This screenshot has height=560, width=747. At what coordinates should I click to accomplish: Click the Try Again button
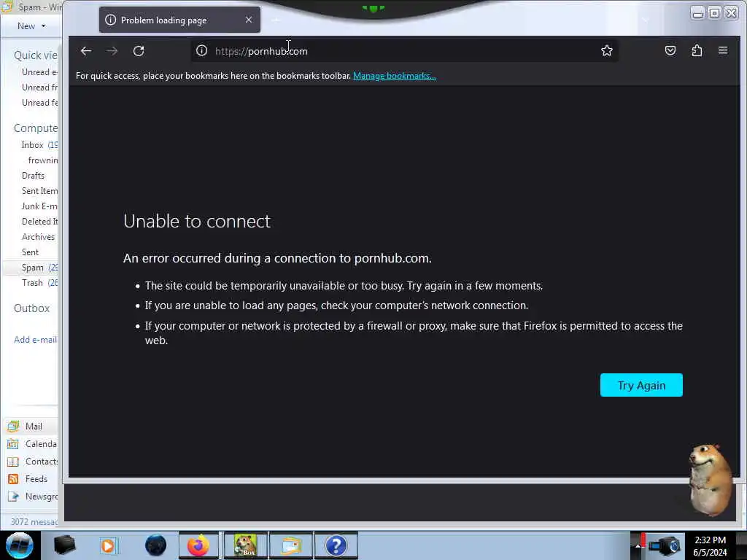pos(641,385)
